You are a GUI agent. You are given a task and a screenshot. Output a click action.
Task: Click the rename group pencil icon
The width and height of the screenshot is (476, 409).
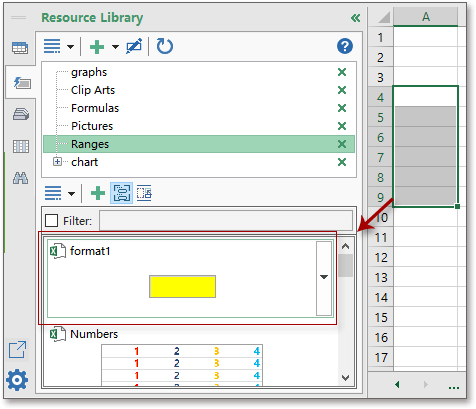(x=134, y=46)
